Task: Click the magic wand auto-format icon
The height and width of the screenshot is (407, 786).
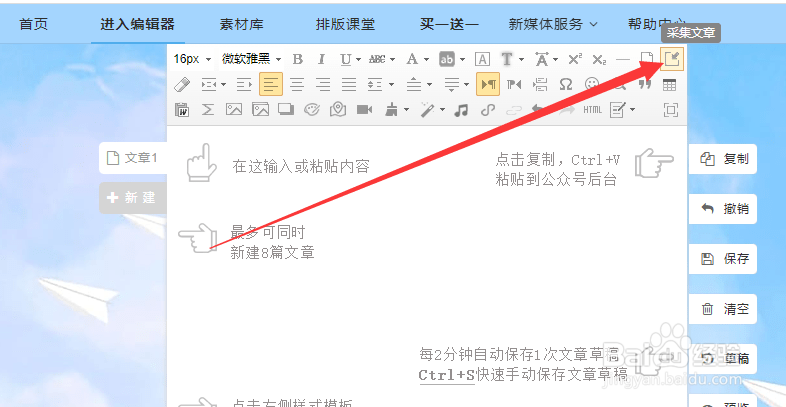Action: 427,109
